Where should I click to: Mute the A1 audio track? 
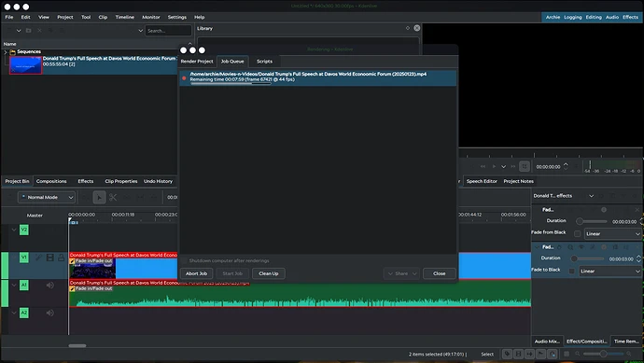[50, 285]
